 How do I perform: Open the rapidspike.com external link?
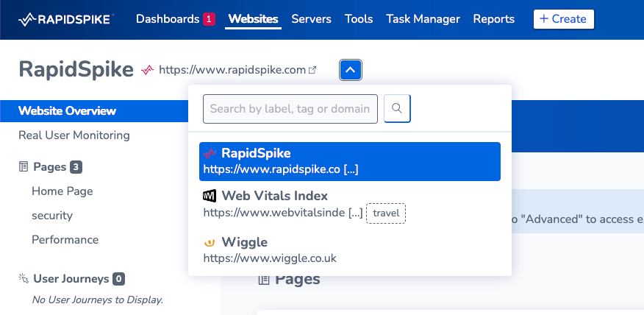click(x=232, y=70)
